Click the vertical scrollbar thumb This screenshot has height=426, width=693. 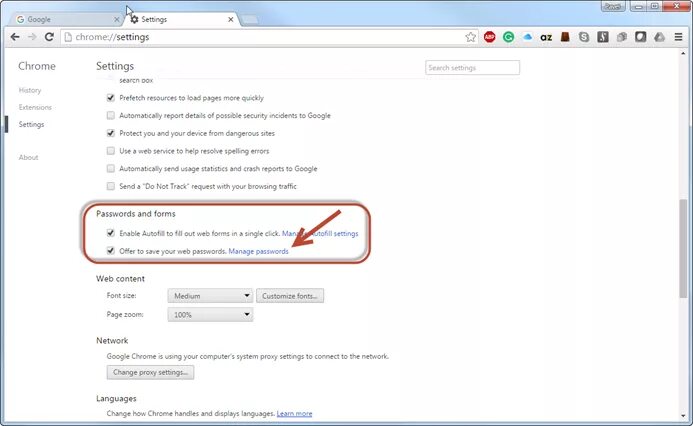[x=684, y=248]
